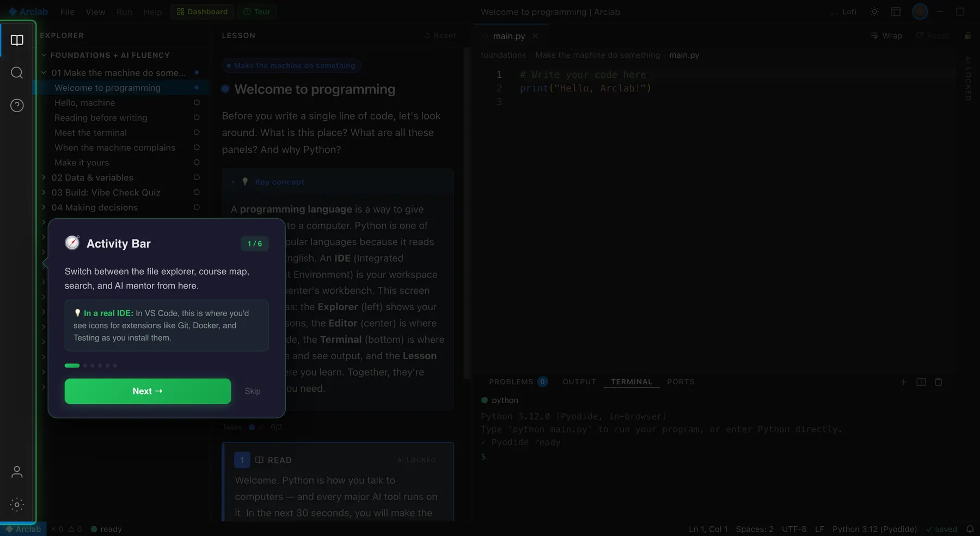Open the Search magnifier in activity bar
This screenshot has height=536, width=980.
click(x=17, y=73)
